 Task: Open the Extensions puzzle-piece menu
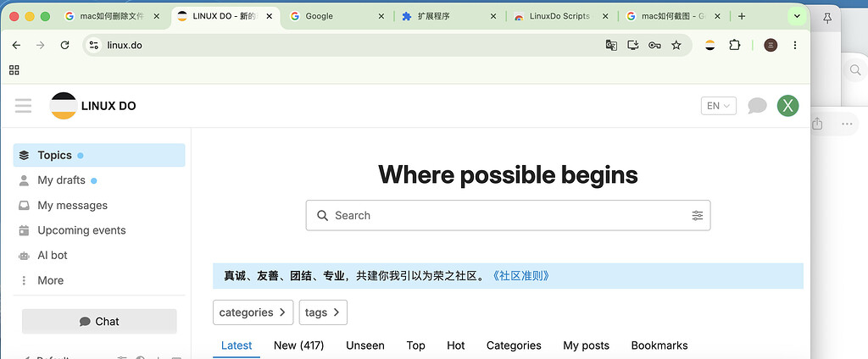735,46
